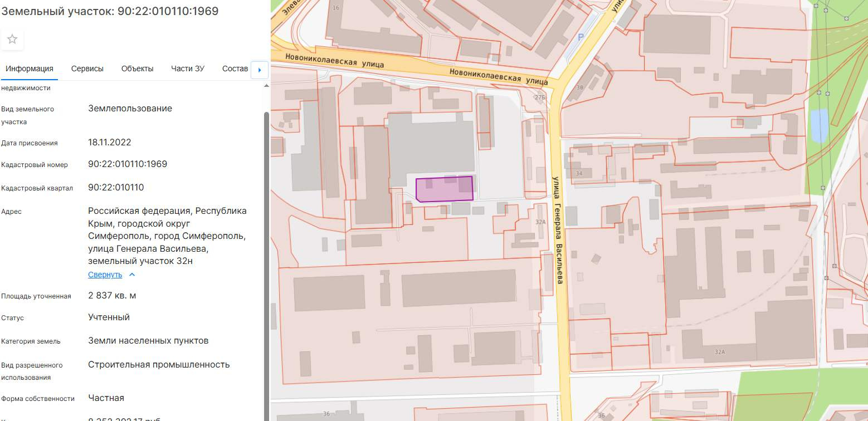The image size is (868, 421).
Task: Open the Информация tab
Action: tap(30, 68)
